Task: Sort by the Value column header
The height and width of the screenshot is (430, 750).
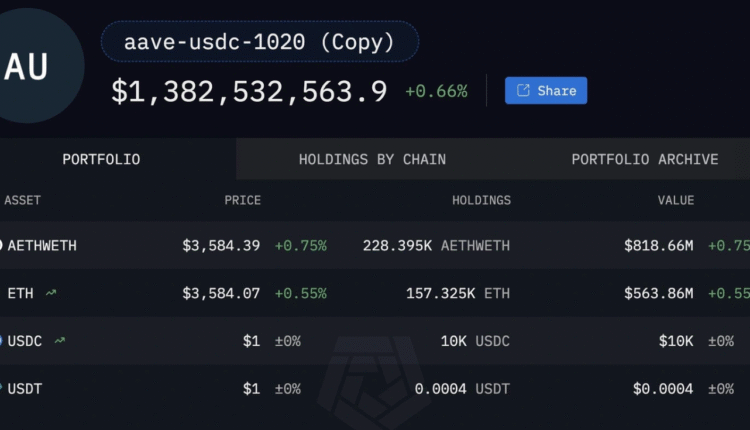Action: [675, 200]
